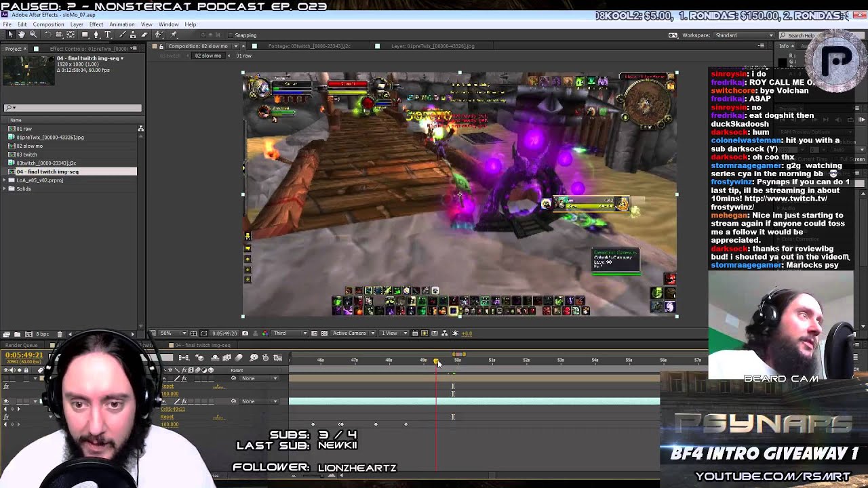Open the Third resolution dropdown
Viewport: 868px width, 488px height.
tap(290, 333)
